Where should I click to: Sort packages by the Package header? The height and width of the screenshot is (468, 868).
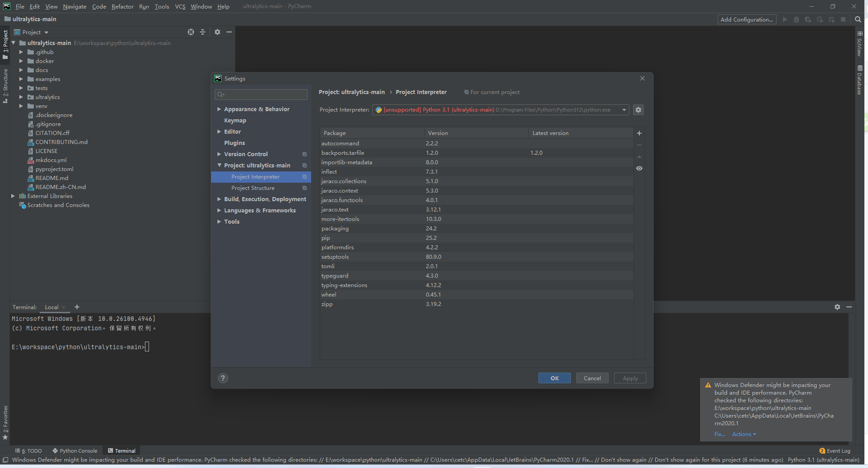tap(372, 133)
